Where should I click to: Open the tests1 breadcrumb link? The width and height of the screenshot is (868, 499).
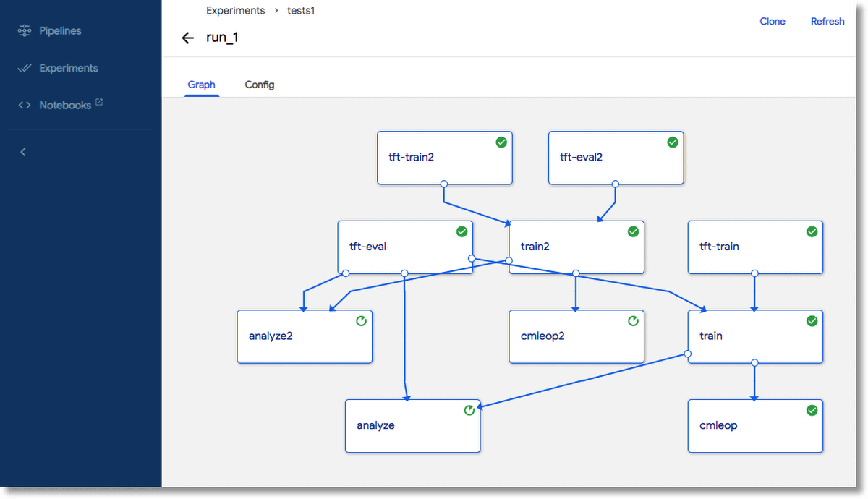[x=301, y=11]
